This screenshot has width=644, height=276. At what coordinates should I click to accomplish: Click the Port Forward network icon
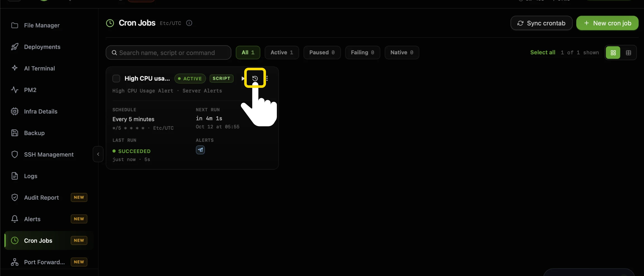[x=14, y=262]
